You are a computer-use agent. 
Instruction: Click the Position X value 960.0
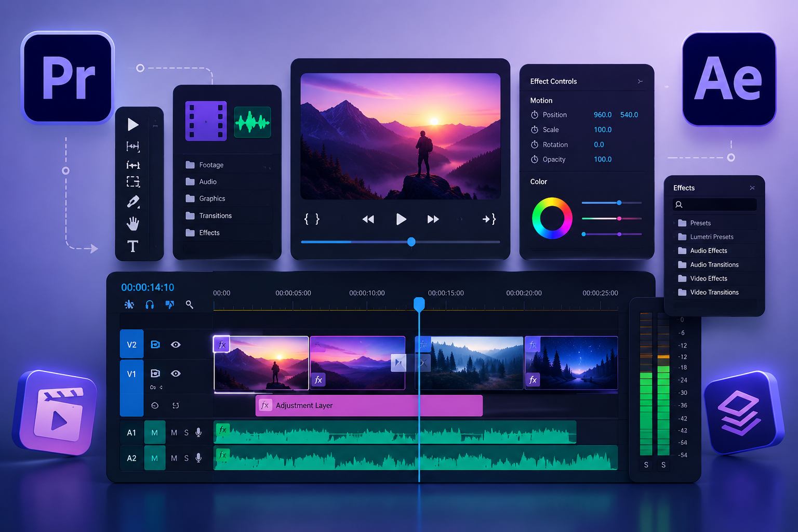pos(603,115)
